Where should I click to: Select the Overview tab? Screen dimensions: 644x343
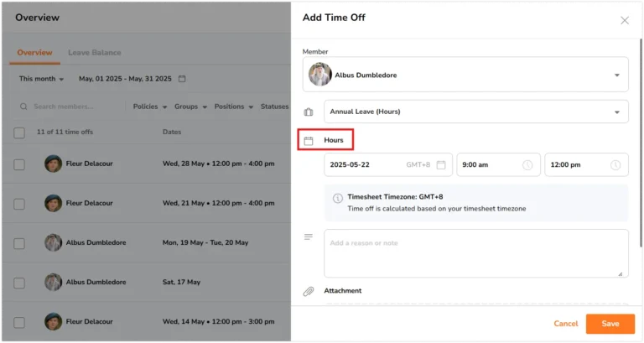[34, 53]
